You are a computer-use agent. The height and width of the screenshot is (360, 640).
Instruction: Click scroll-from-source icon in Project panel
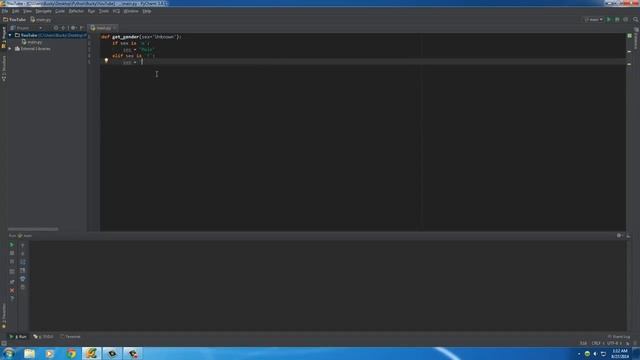click(56, 28)
